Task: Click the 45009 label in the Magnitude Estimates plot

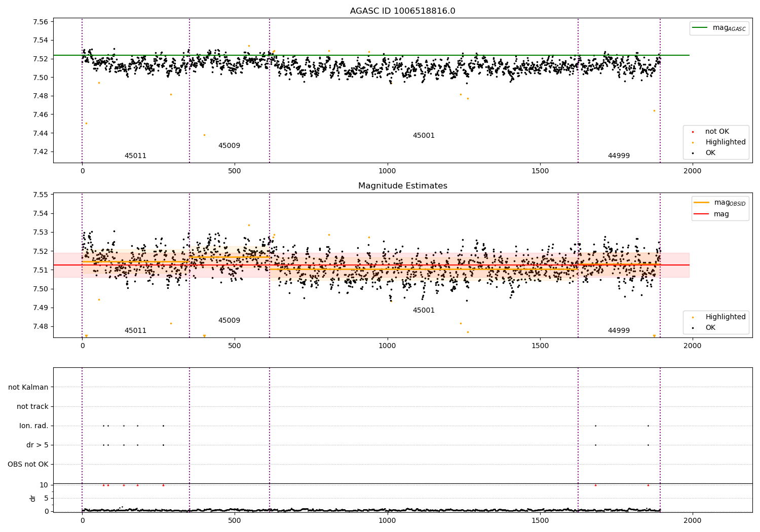Action: pos(229,321)
